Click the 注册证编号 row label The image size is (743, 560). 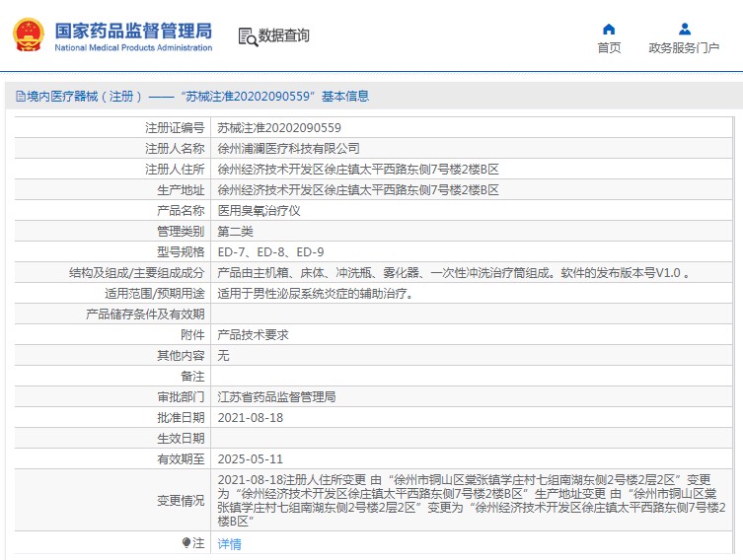pyautogui.click(x=175, y=128)
